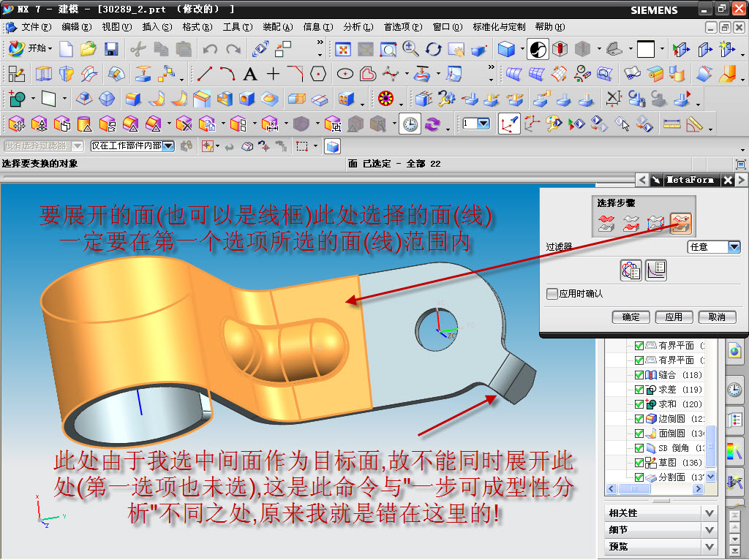Uncheck the 求差 (119) feature
The image size is (749, 560).
point(639,390)
